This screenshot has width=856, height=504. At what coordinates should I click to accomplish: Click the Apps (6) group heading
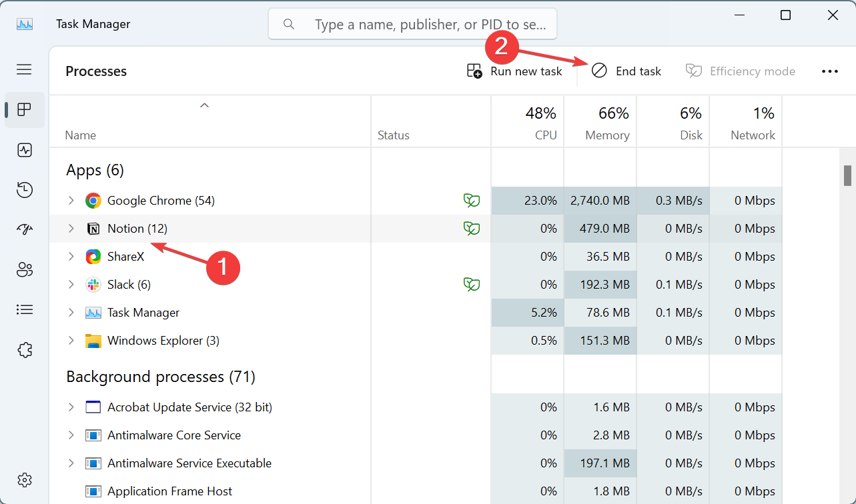coord(95,171)
